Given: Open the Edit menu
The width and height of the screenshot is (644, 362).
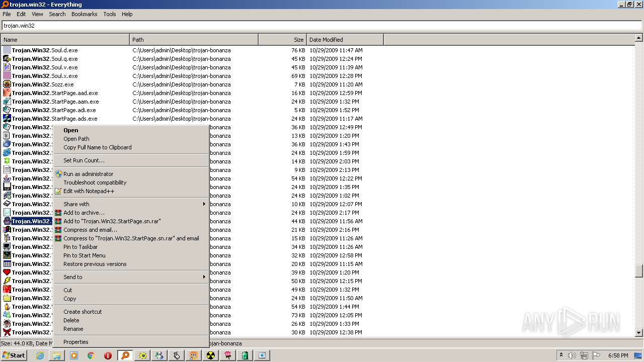Looking at the screenshot, I should coord(21,14).
